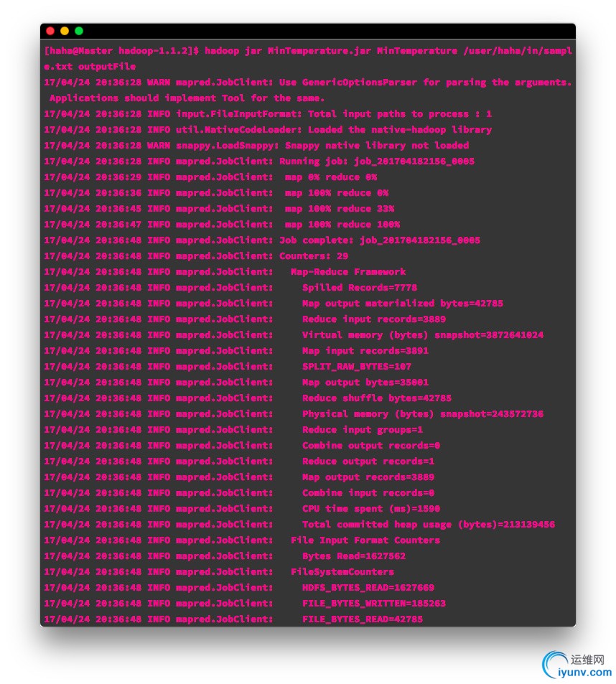This screenshot has width=616, height=684.
Task: Click 'FILE_BYTES_READ=42785' line
Action: [x=233, y=619]
